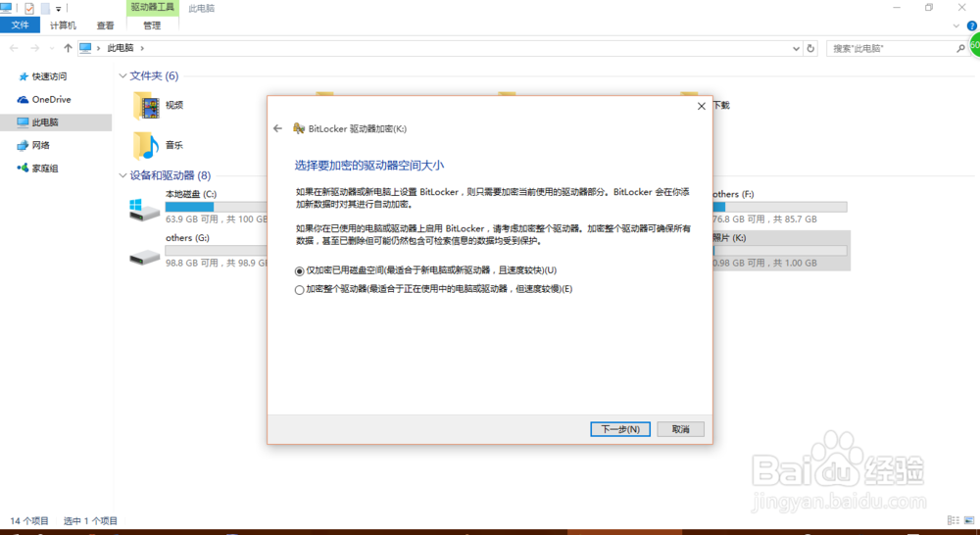Click the computer icon in address bar
This screenshot has width=980, height=535.
pos(85,48)
